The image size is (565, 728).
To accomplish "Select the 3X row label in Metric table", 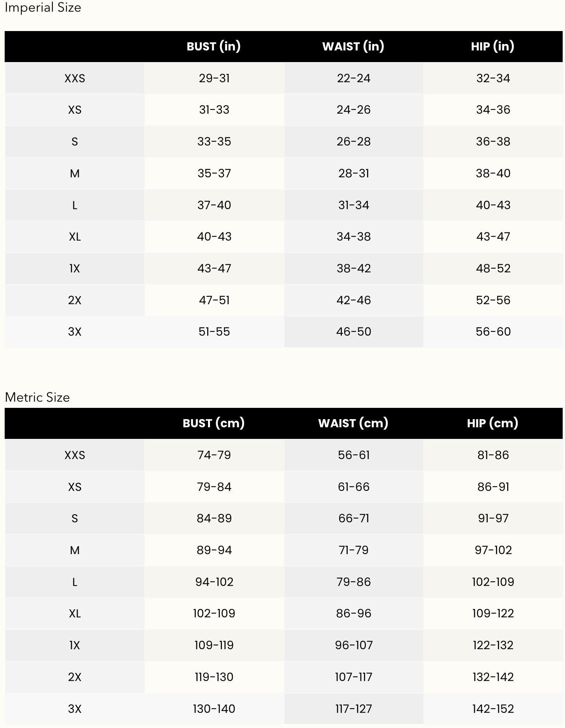I will pos(75,709).
